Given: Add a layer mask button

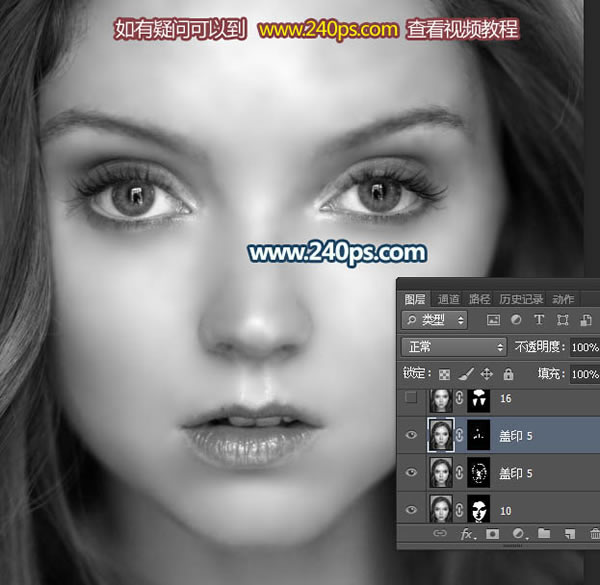Looking at the screenshot, I should click(x=492, y=533).
